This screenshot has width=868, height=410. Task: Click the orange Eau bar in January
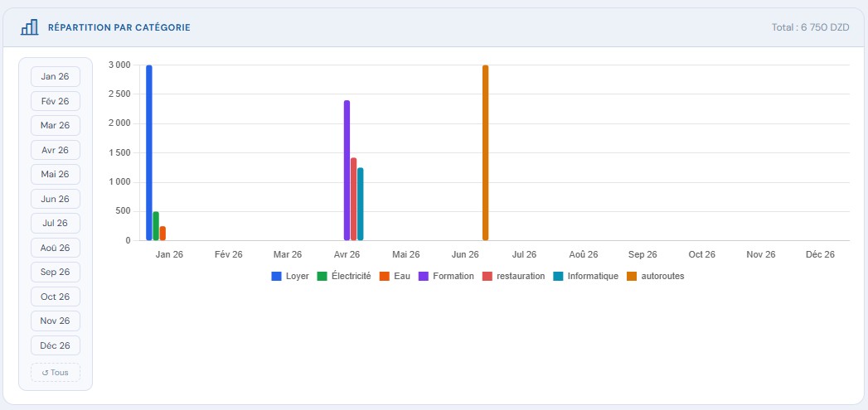click(162, 234)
